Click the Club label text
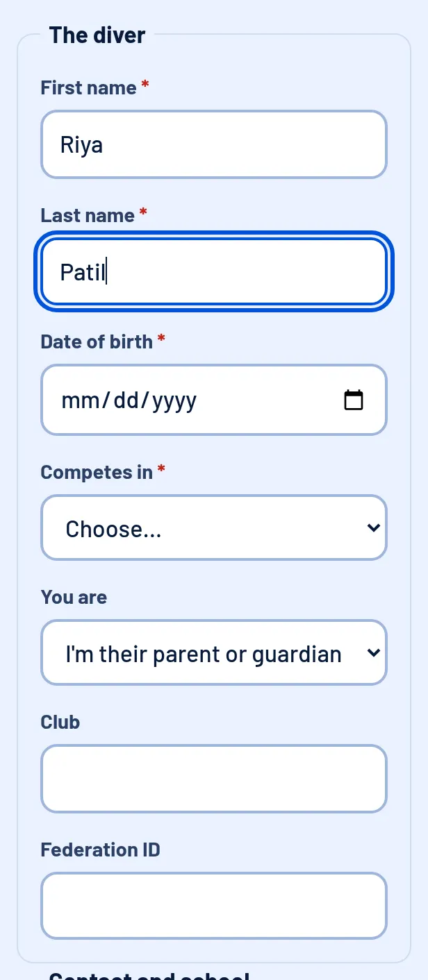428x980 pixels. click(60, 722)
